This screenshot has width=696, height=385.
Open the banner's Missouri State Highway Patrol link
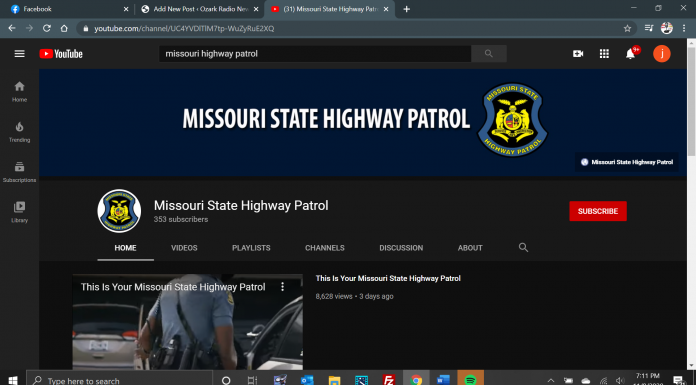click(x=627, y=162)
